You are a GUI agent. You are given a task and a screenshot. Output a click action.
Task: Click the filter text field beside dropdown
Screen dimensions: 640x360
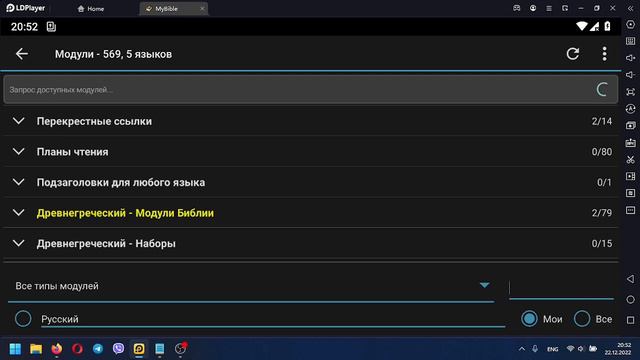pyautogui.click(x=561, y=288)
